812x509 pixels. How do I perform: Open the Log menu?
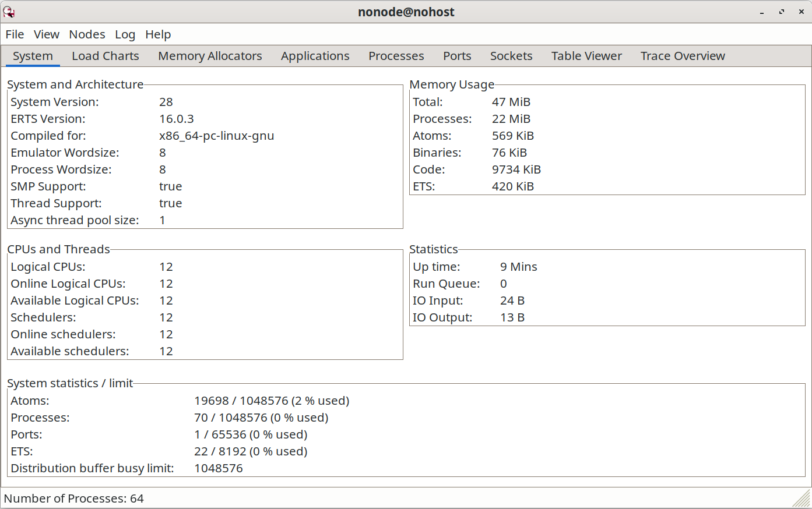pos(125,34)
